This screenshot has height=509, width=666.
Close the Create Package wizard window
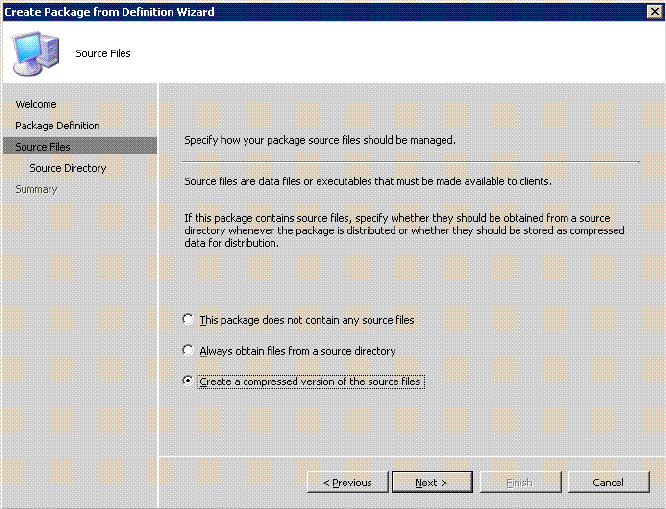tap(654, 10)
